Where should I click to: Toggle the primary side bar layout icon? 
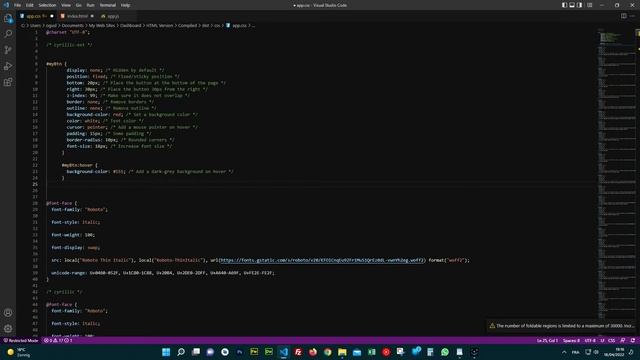(x=564, y=5)
